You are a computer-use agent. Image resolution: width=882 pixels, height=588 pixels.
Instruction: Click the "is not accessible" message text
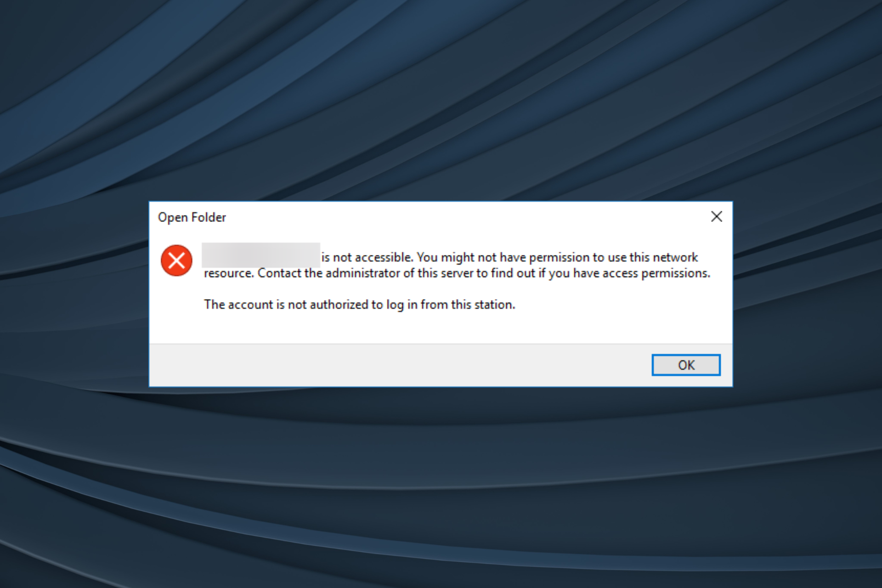pyautogui.click(x=367, y=257)
